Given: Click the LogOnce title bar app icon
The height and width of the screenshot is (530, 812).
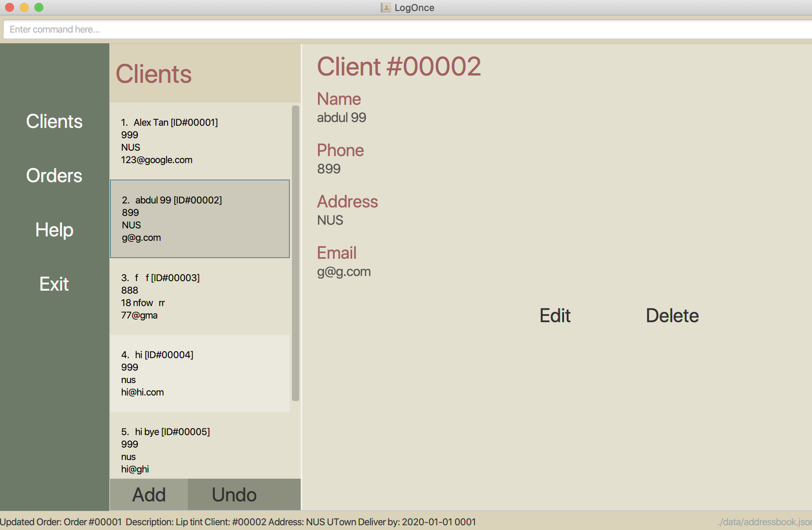Looking at the screenshot, I should click(385, 7).
